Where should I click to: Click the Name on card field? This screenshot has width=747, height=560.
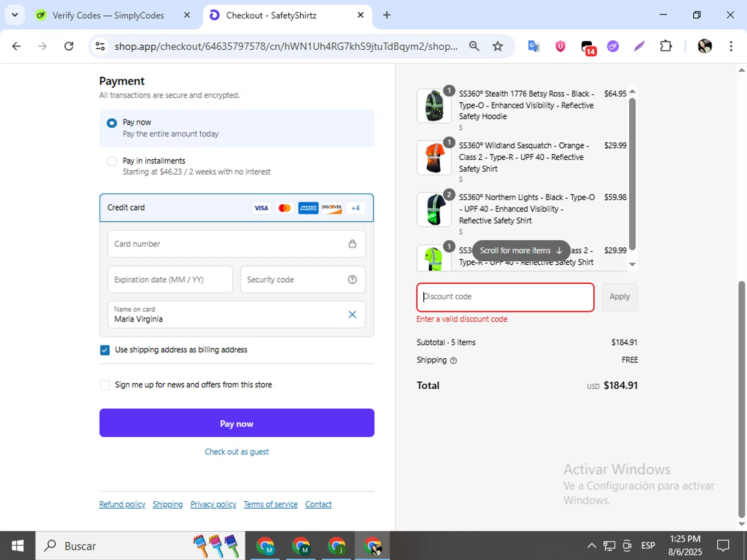click(237, 315)
